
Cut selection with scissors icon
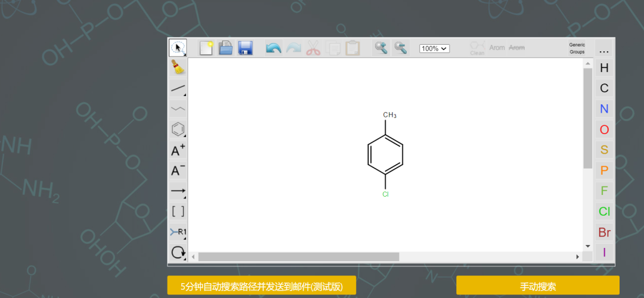click(313, 48)
